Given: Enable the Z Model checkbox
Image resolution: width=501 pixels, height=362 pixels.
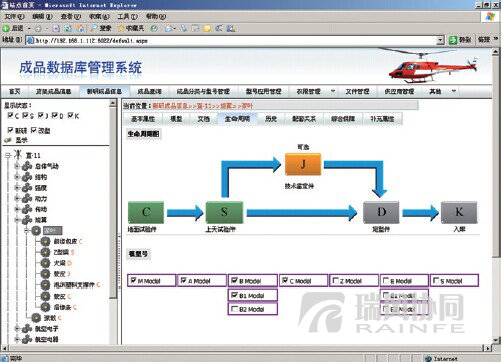Looking at the screenshot, I should 336,280.
